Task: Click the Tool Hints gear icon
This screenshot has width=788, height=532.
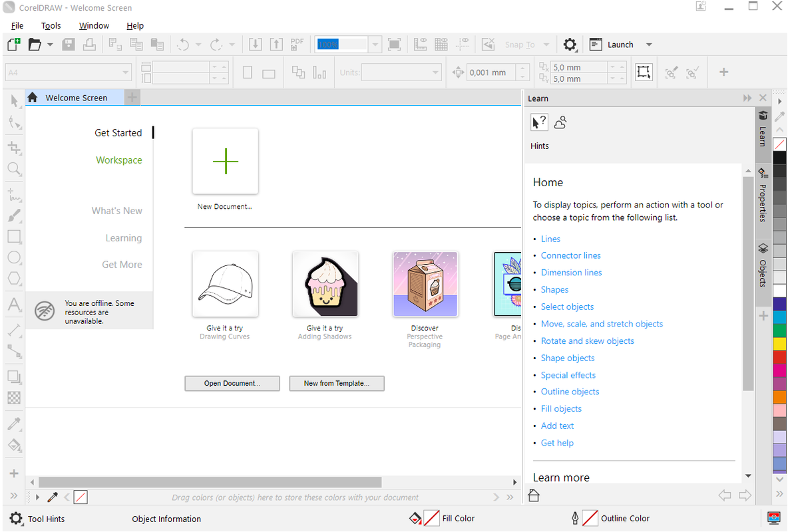Action: 16,519
